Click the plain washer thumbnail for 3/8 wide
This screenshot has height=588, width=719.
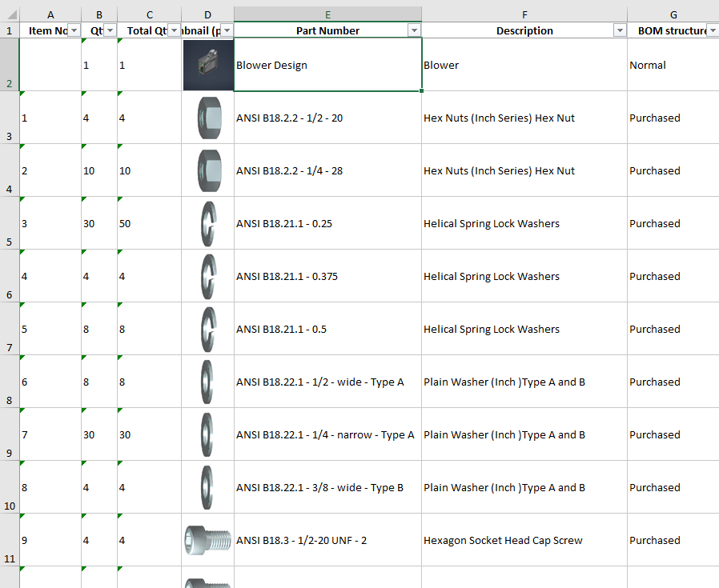(x=207, y=487)
